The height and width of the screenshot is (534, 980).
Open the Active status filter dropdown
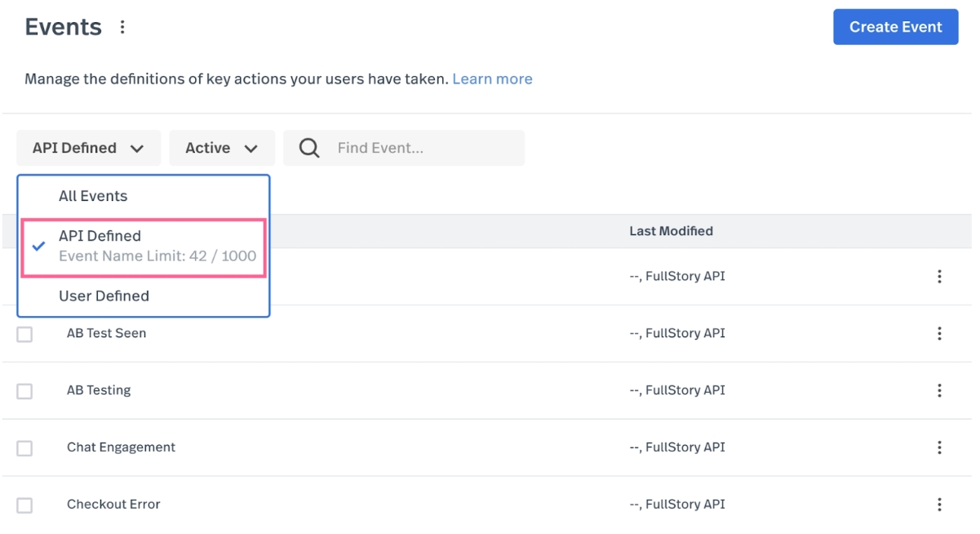[x=222, y=148]
